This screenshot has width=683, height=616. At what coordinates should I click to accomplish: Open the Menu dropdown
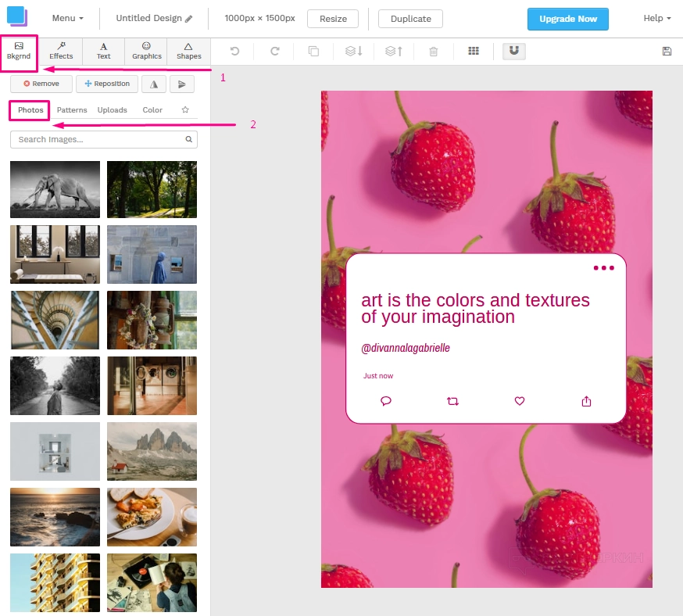coord(67,18)
